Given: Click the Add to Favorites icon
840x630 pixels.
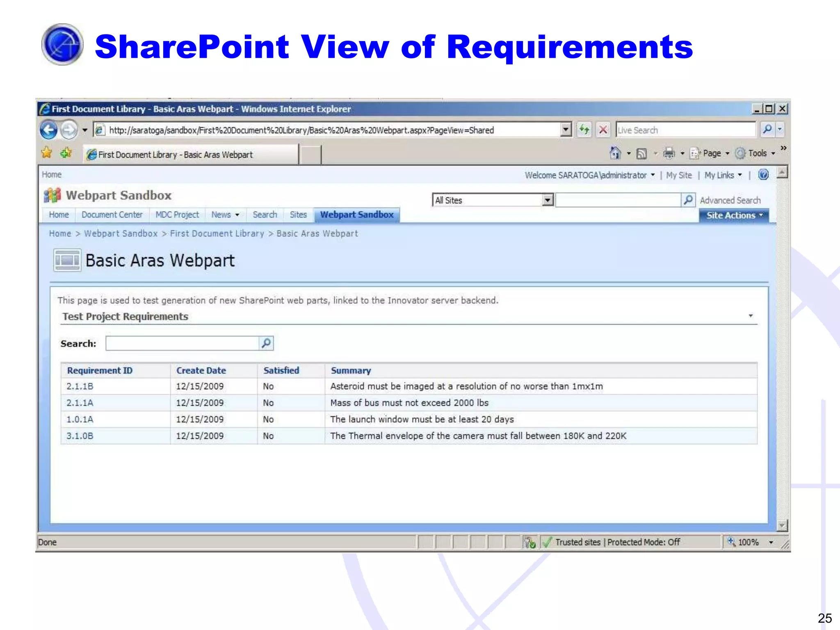Looking at the screenshot, I should (x=66, y=153).
